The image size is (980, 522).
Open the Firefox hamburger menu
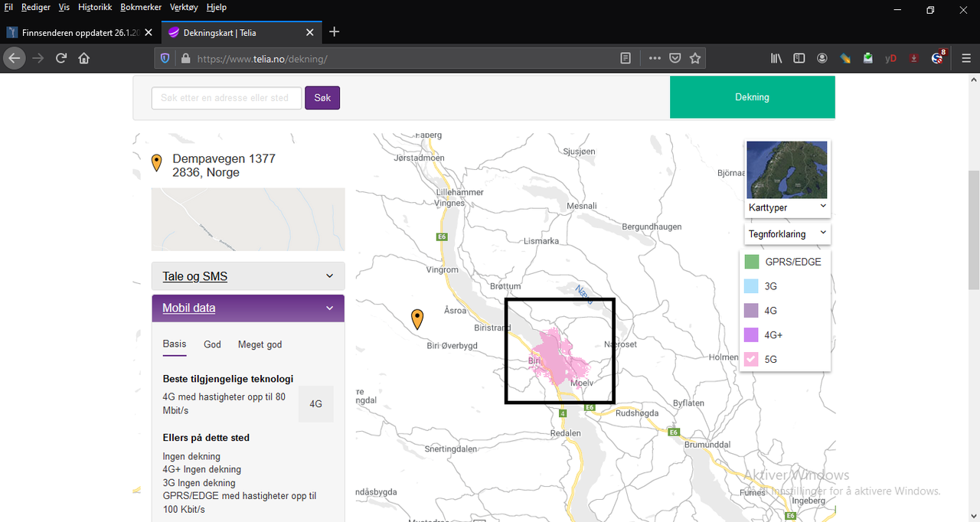click(965, 58)
